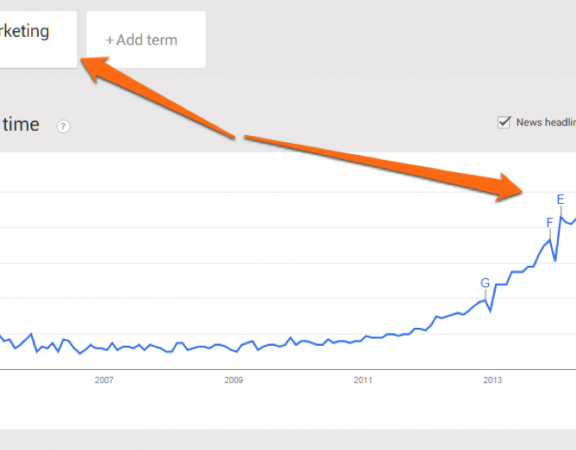Click the blue trend line above 2011
This screenshot has width=576, height=450.
click(363, 338)
